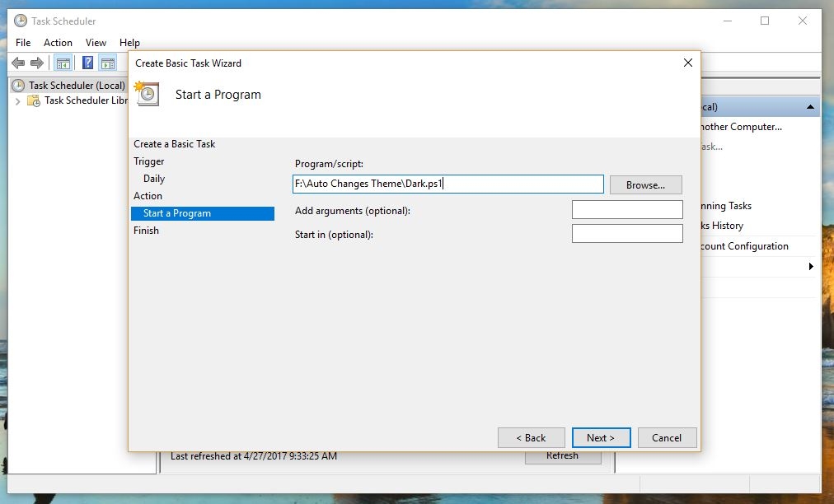Click the < Back button
This screenshot has width=834, height=504.
[x=532, y=437]
